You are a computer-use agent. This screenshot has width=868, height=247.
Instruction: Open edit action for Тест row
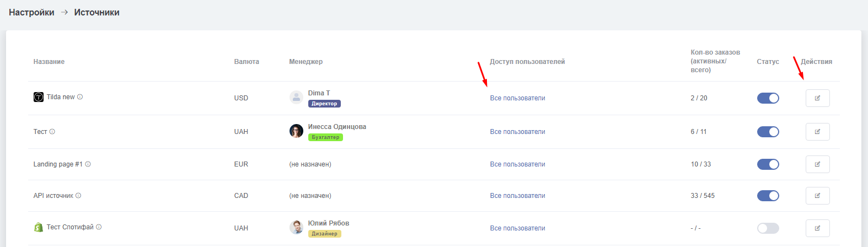pyautogui.click(x=817, y=132)
